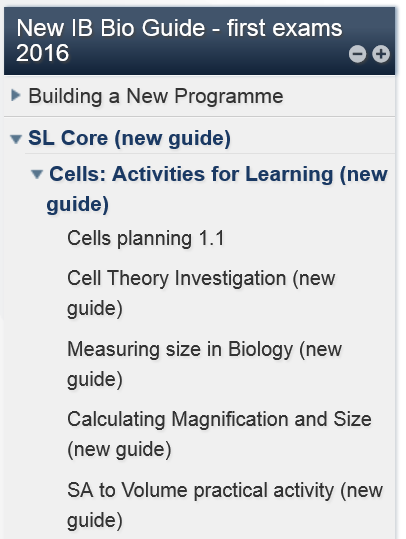Collapse the SL Core (new guide) triangle
The image size is (406, 539).
[x=16, y=139]
